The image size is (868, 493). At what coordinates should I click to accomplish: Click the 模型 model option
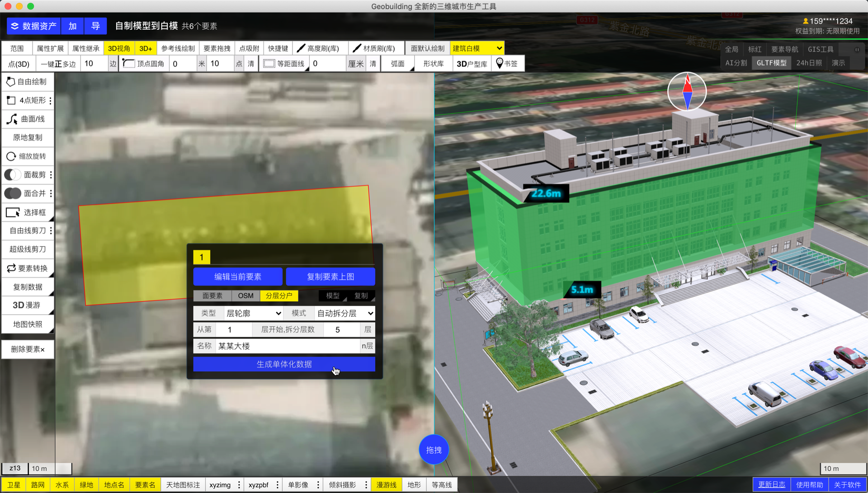click(333, 296)
